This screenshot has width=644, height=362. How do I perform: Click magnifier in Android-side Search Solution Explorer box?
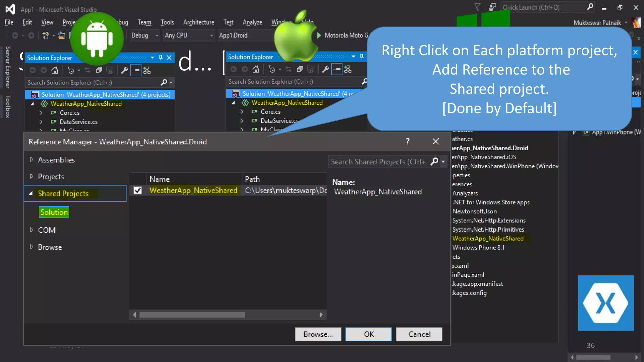click(164, 82)
